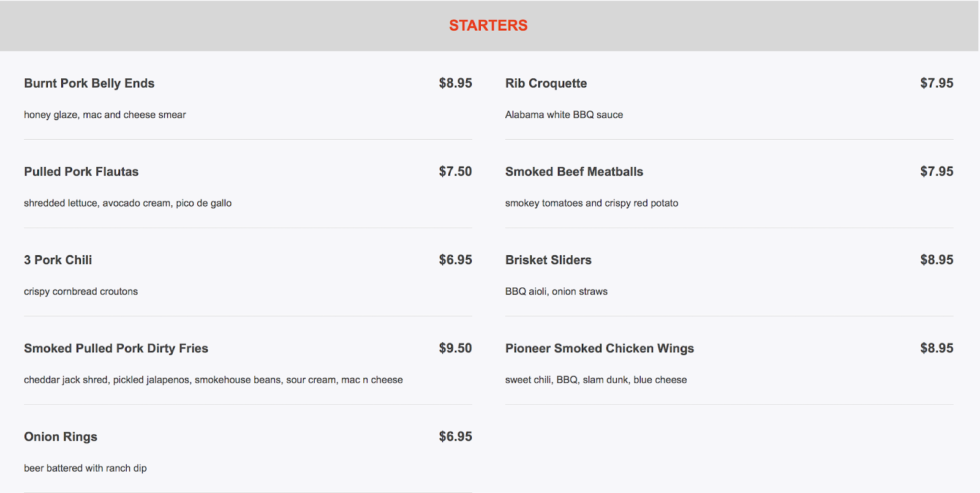The width and height of the screenshot is (980, 493).
Task: Open the Rib Croquette item
Action: coord(546,83)
